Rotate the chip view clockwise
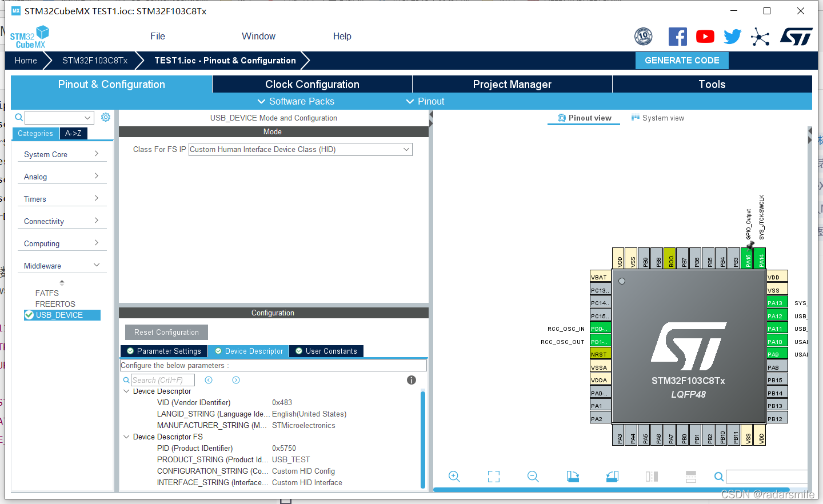The width and height of the screenshot is (823, 504). pyautogui.click(x=573, y=476)
